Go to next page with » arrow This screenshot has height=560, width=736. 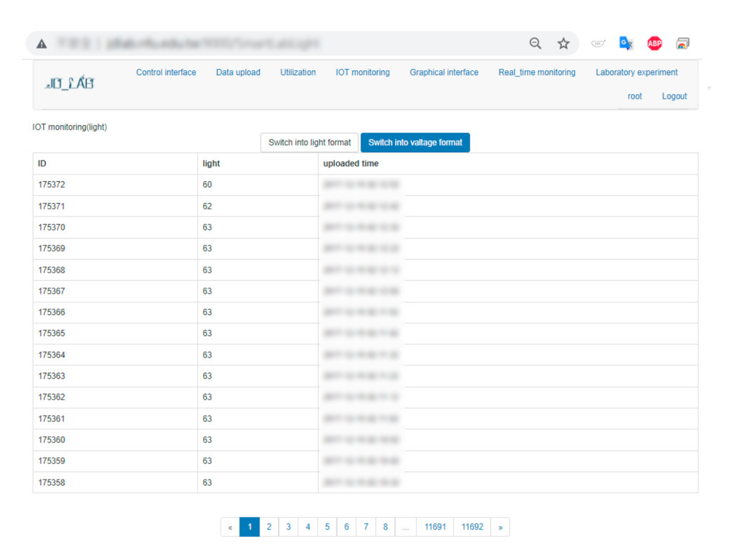pyautogui.click(x=500, y=528)
